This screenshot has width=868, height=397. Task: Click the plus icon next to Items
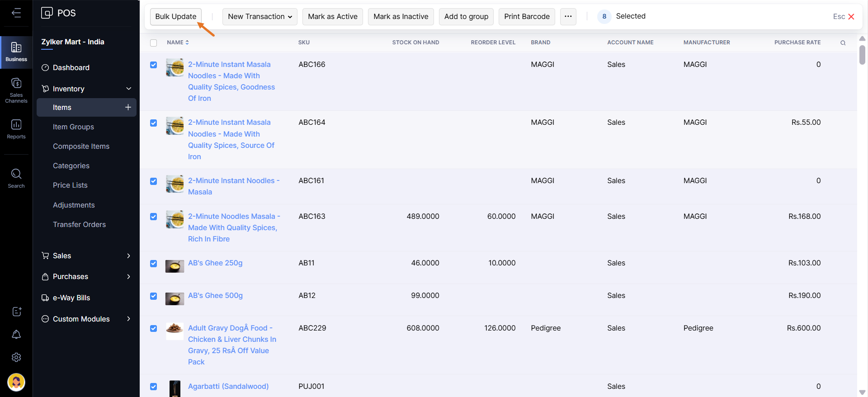pos(128,107)
